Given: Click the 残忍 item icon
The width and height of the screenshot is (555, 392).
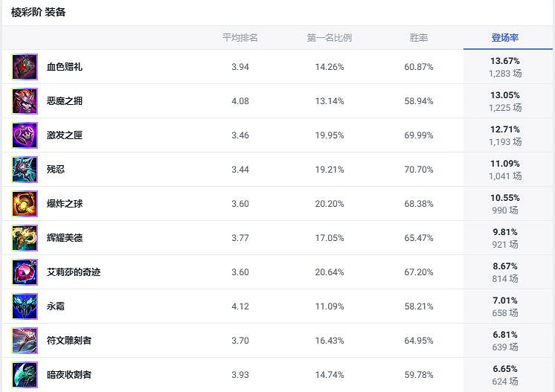Looking at the screenshot, I should click(25, 170).
